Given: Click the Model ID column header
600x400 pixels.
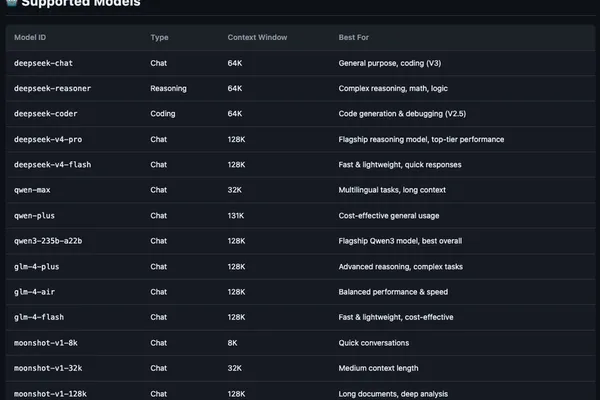Looking at the screenshot, I should (x=30, y=38).
